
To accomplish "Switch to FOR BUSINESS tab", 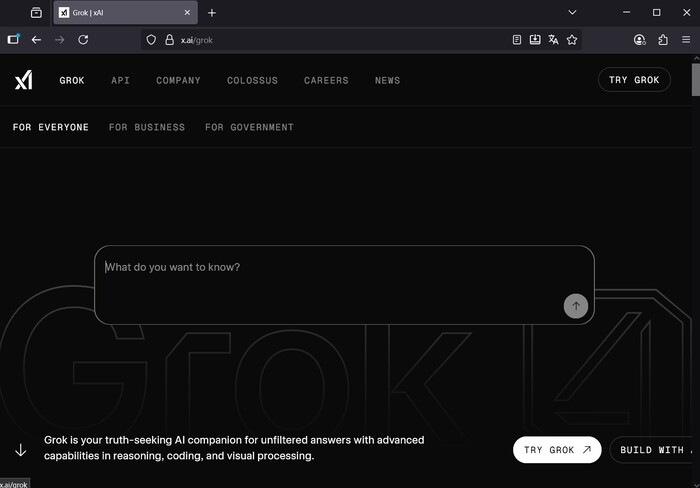I will (x=147, y=127).
